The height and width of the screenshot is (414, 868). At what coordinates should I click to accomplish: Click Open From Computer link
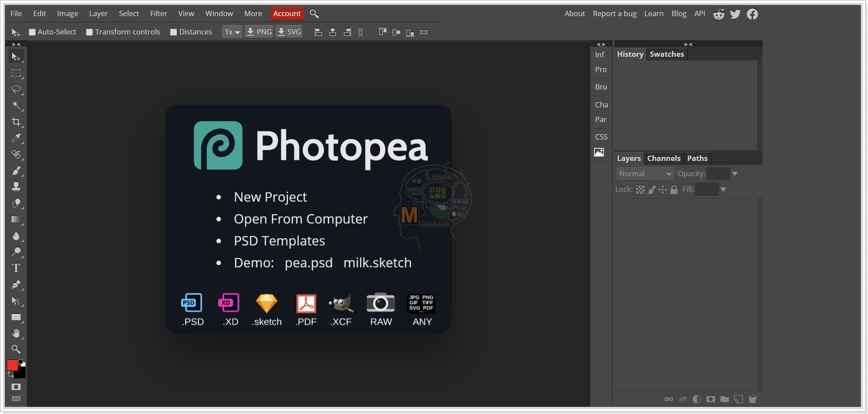point(301,219)
